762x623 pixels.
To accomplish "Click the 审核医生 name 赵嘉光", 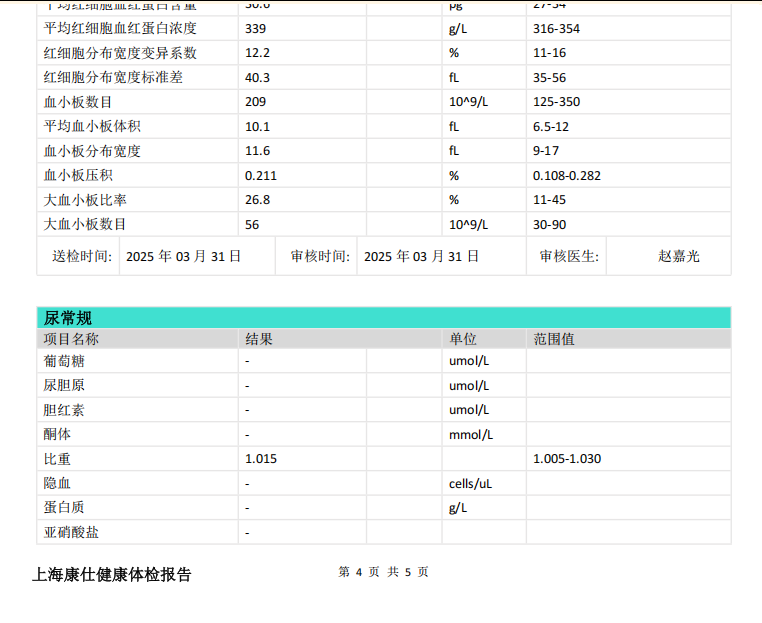I will pos(679,256).
